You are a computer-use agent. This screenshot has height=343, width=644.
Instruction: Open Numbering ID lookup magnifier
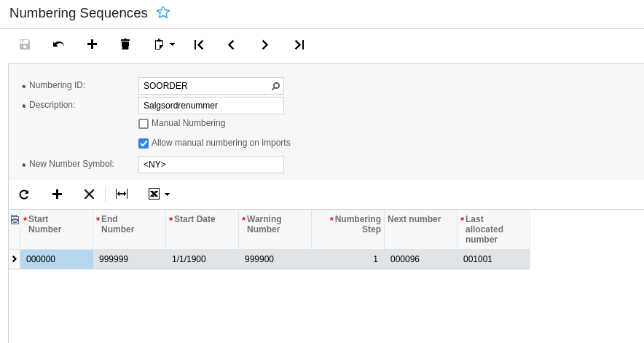click(x=275, y=86)
